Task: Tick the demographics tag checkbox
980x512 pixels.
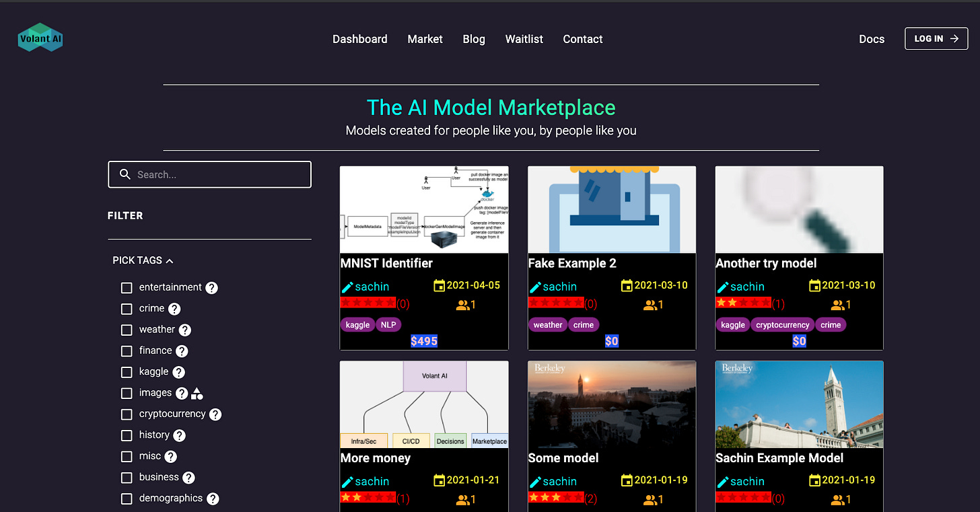Action: 127,499
